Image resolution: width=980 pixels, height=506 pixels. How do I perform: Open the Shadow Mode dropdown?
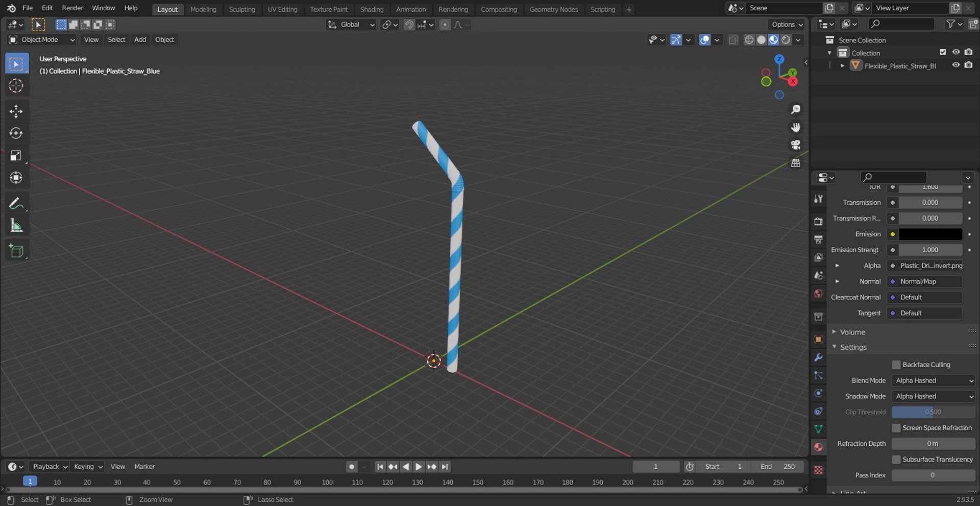click(x=933, y=396)
